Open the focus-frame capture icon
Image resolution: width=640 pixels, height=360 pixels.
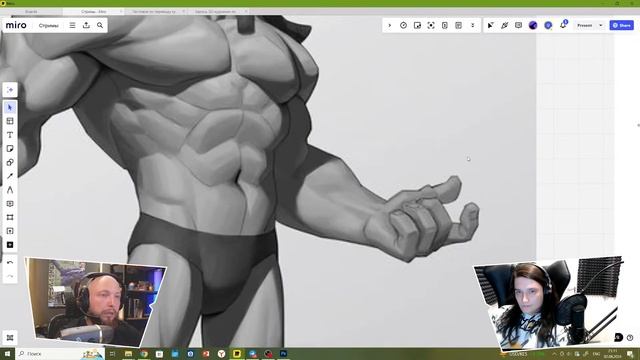[431, 25]
